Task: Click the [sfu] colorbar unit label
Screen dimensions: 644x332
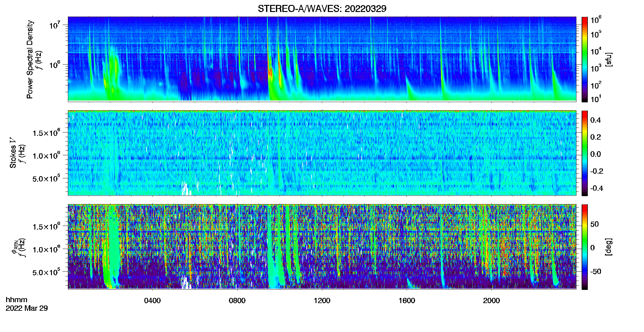Action: 608,59
